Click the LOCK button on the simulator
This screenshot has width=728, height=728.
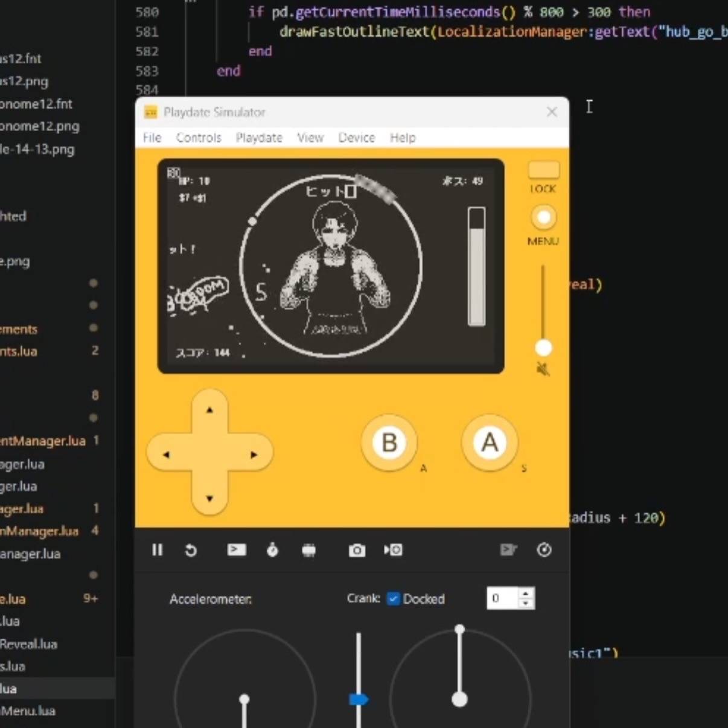pyautogui.click(x=543, y=170)
